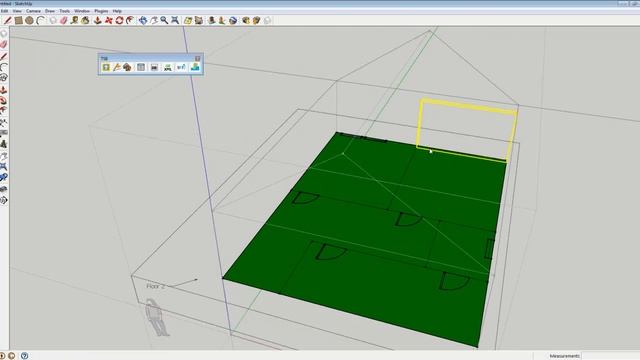Image resolution: width=640 pixels, height=360 pixels.
Task: Click the first yellow icon in floating toolbar
Action: coord(106,67)
